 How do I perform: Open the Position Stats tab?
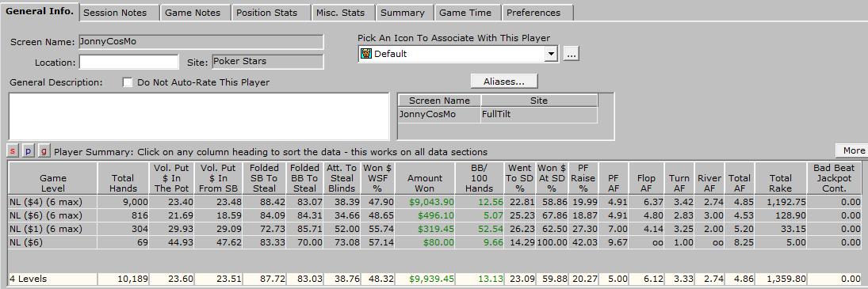(x=270, y=12)
